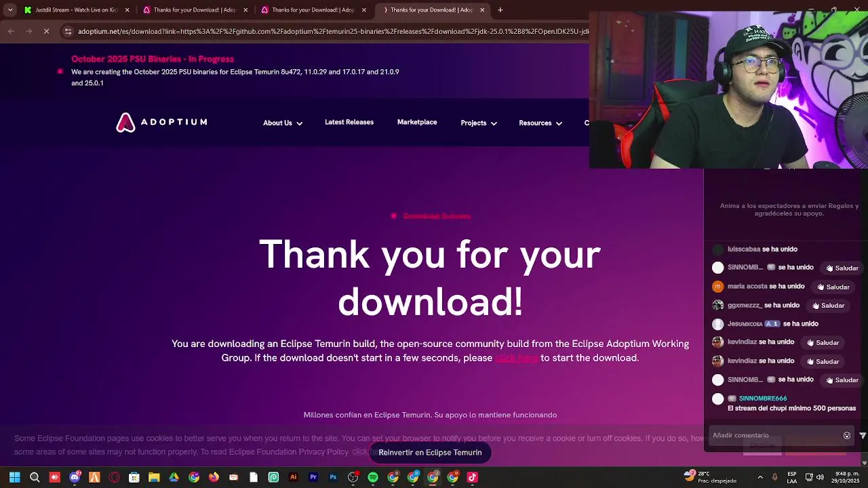Open Adobe Illustrator from taskbar
868x488 pixels.
tap(293, 477)
